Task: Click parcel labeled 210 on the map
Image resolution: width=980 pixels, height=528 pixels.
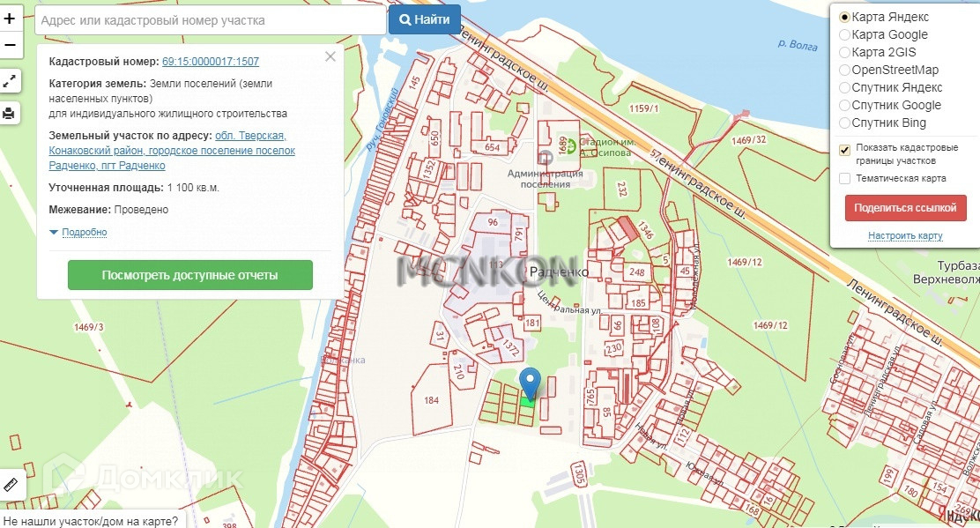Action: pyautogui.click(x=459, y=371)
